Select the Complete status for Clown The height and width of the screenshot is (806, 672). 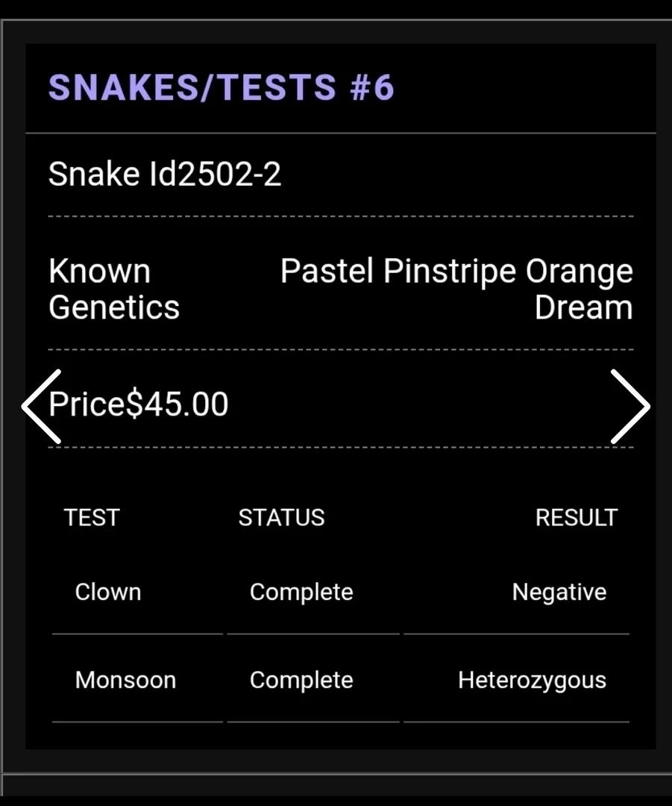pos(301,592)
